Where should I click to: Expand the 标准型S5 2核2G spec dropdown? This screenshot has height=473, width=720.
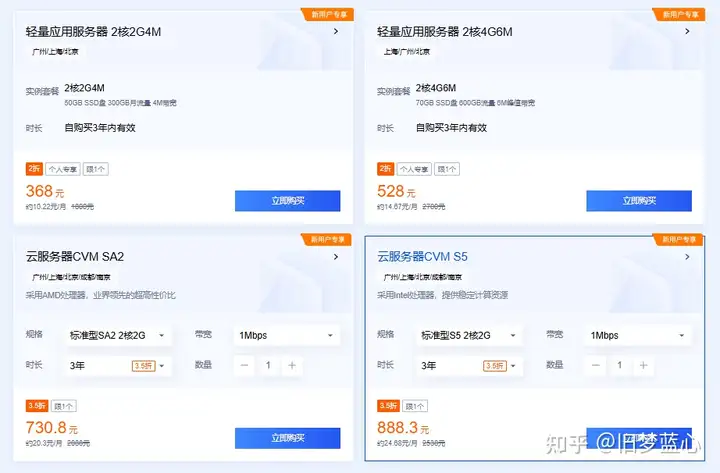pos(469,335)
